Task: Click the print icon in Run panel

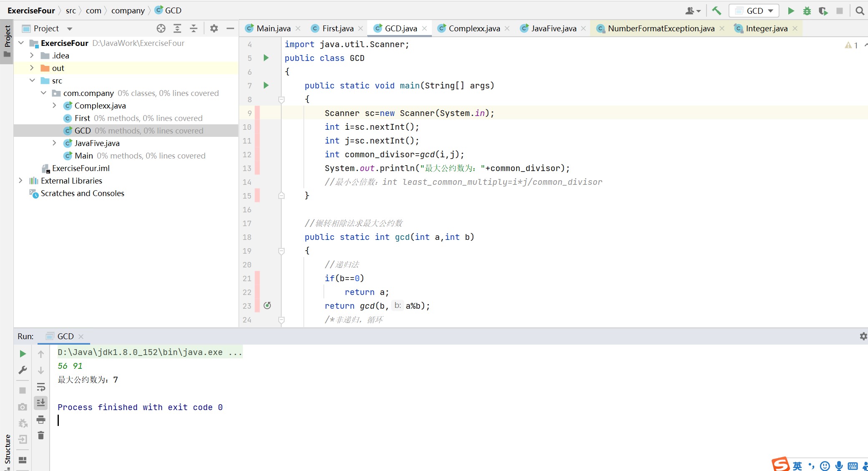Action: 41,419
